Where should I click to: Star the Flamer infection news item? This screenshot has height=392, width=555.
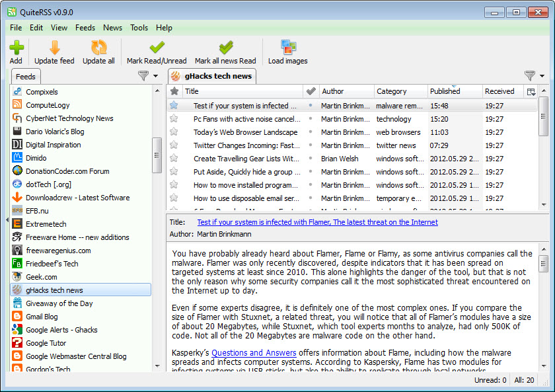click(174, 105)
